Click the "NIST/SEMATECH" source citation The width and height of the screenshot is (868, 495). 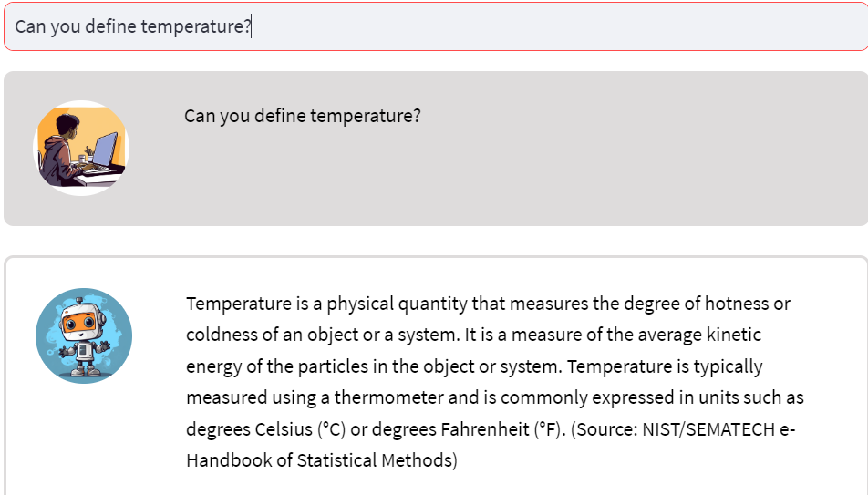click(x=699, y=429)
